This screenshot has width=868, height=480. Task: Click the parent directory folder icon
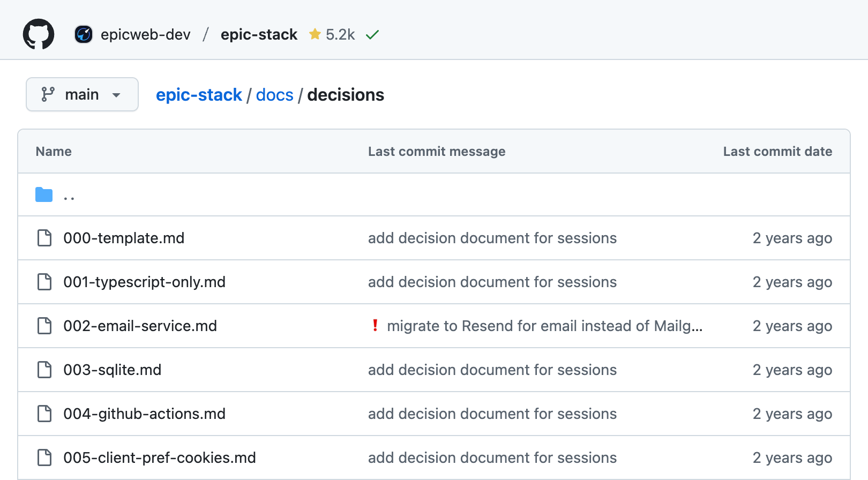click(x=44, y=195)
